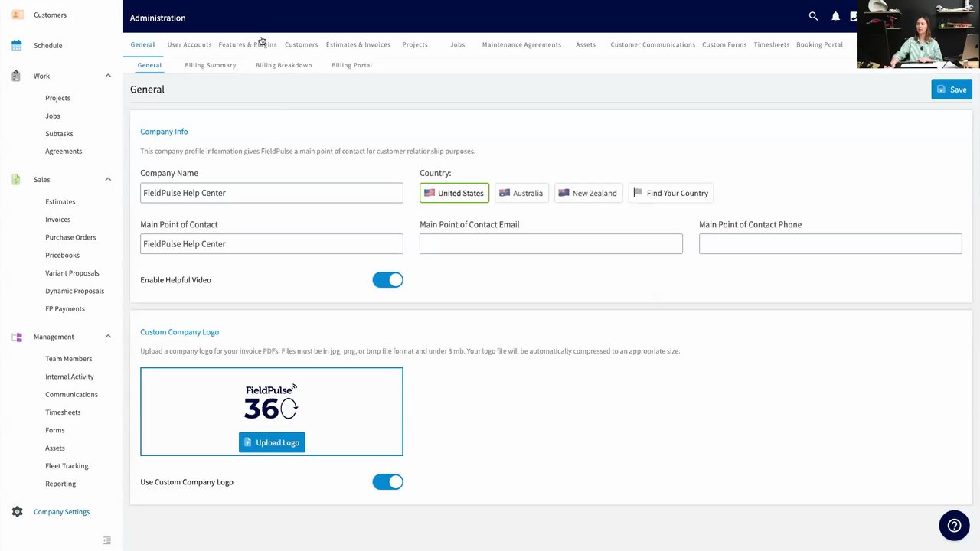The width and height of the screenshot is (980, 551).
Task: Open the Schedule calendar icon
Action: pos(17,45)
